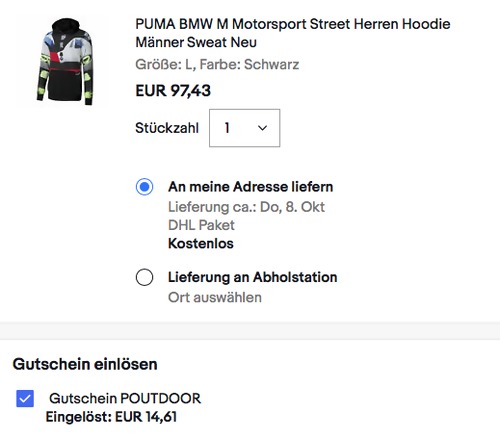The image size is (500, 439).
Task: Click the 'Gutschein einlösen' heading
Action: coord(85,364)
